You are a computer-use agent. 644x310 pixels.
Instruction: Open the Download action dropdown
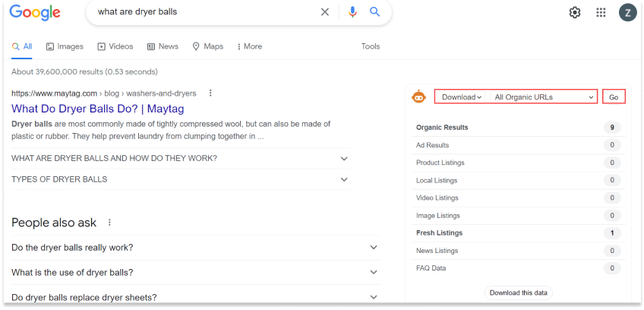[x=461, y=97]
